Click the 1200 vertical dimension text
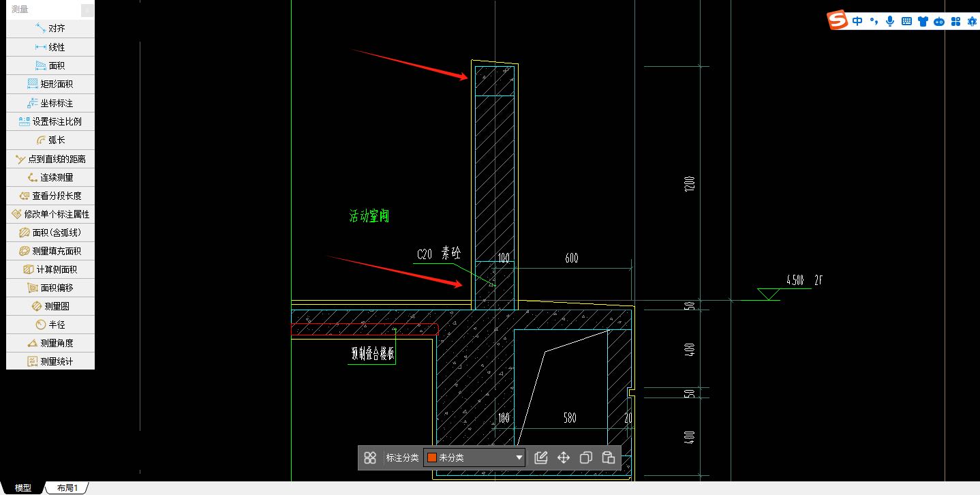 click(x=690, y=183)
